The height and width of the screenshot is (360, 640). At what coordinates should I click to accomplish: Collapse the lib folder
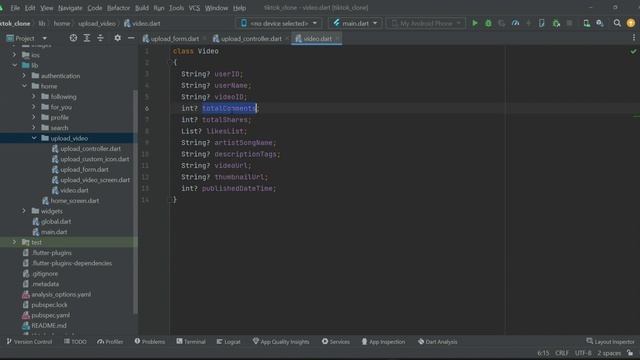[x=14, y=65]
